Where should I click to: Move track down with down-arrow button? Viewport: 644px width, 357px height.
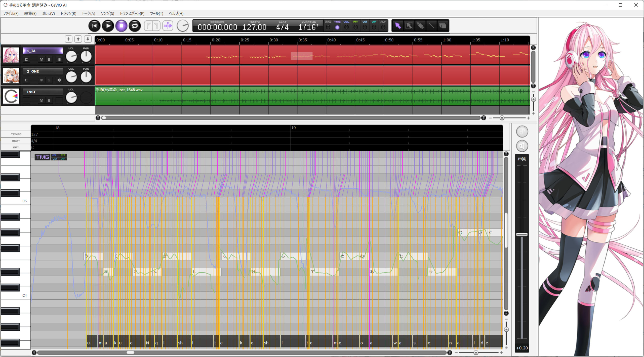[x=88, y=39]
